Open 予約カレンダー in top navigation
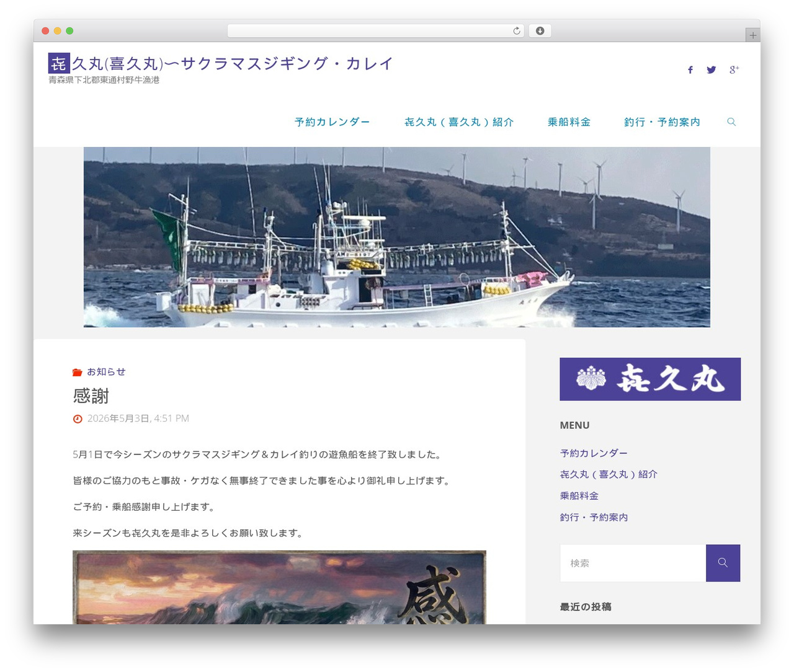 [x=332, y=122]
